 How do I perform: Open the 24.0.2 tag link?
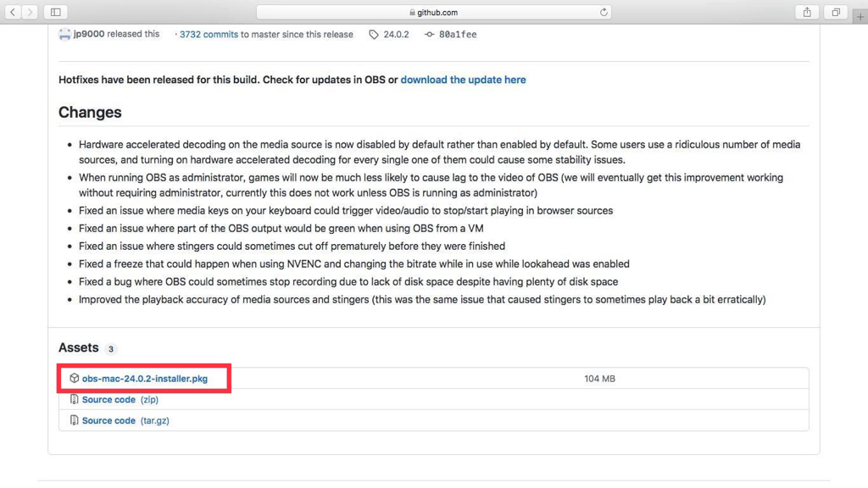[396, 34]
